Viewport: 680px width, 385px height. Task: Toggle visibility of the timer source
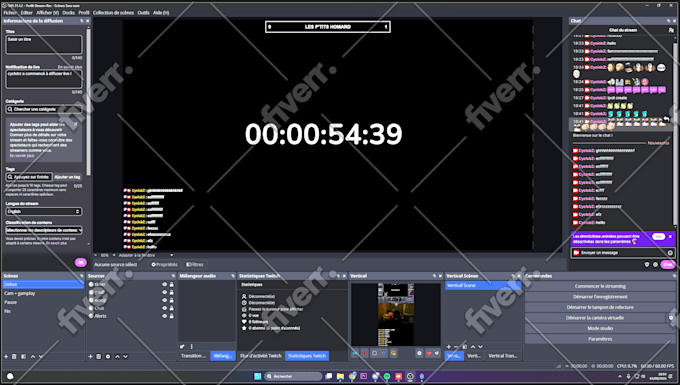click(164, 284)
